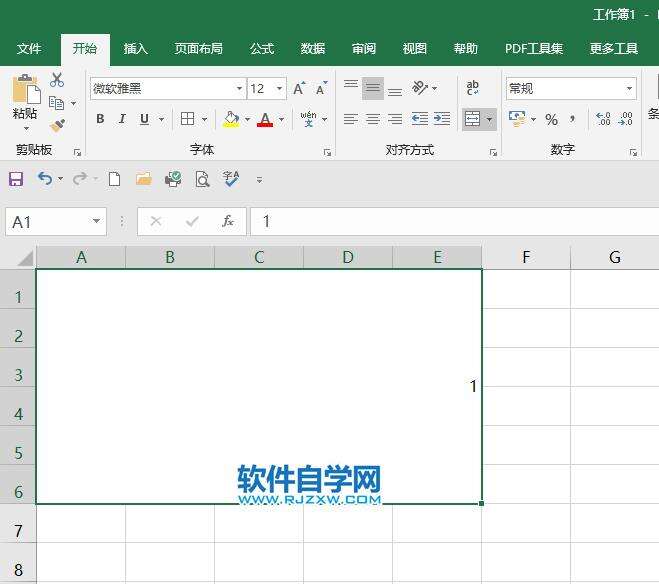Click the Insert Function fx icon
659x584 pixels.
(x=228, y=221)
